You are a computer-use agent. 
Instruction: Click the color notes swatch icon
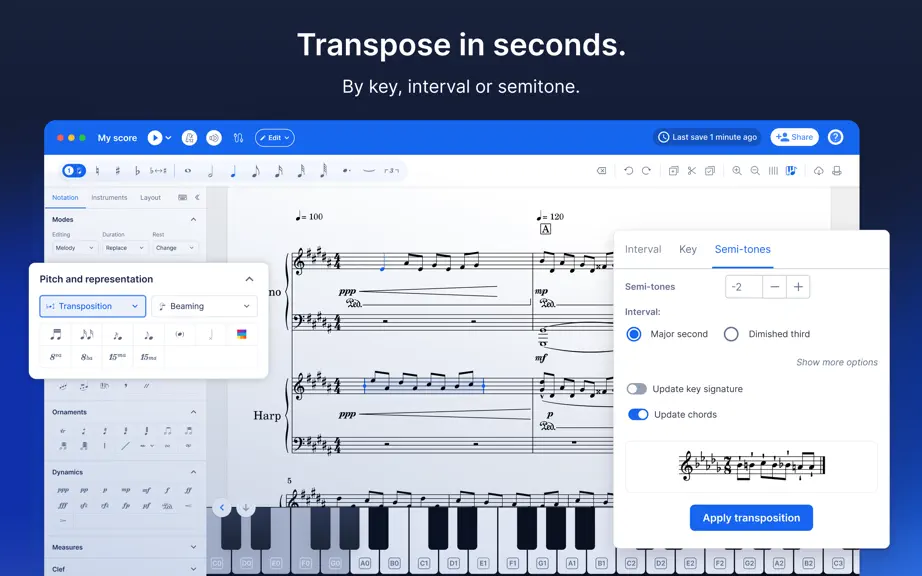[x=241, y=334]
